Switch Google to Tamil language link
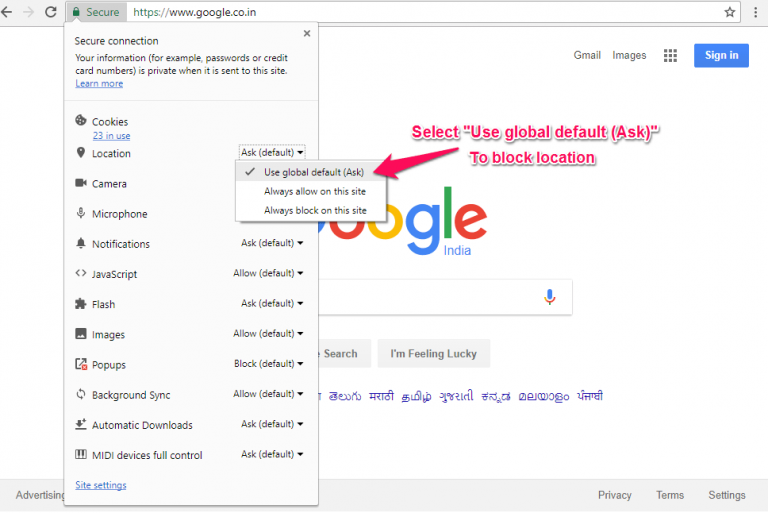Image resolution: width=768 pixels, height=513 pixels. click(x=416, y=396)
